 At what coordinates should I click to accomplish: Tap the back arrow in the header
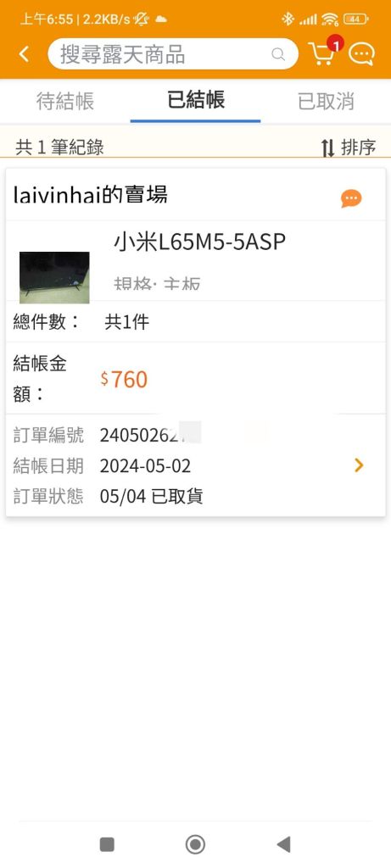(24, 54)
